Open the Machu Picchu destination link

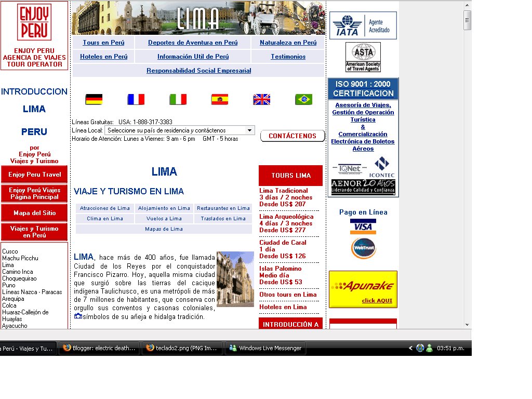point(20,258)
